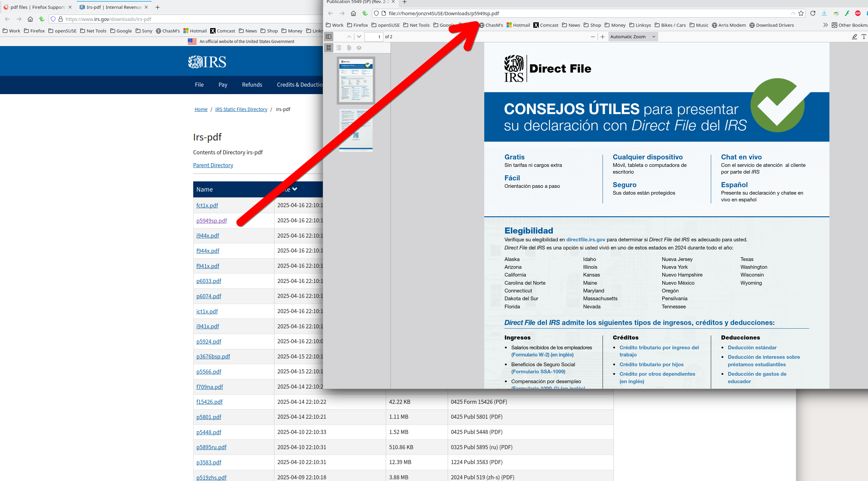Image resolution: width=868 pixels, height=481 pixels.
Task: Show more bookmarks chevron in PDF window
Action: (x=825, y=25)
